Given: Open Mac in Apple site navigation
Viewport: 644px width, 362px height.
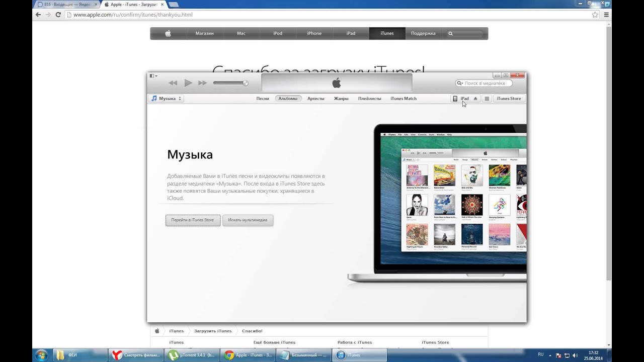Looking at the screenshot, I should click(242, 33).
